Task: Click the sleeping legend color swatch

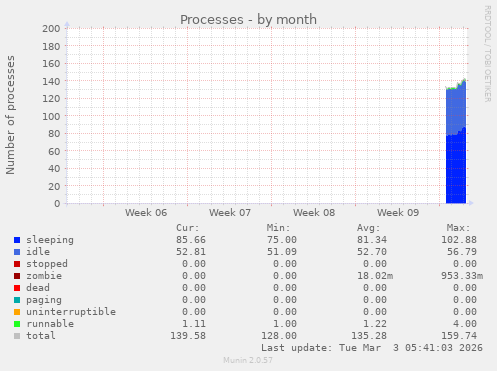Action: click(x=17, y=240)
